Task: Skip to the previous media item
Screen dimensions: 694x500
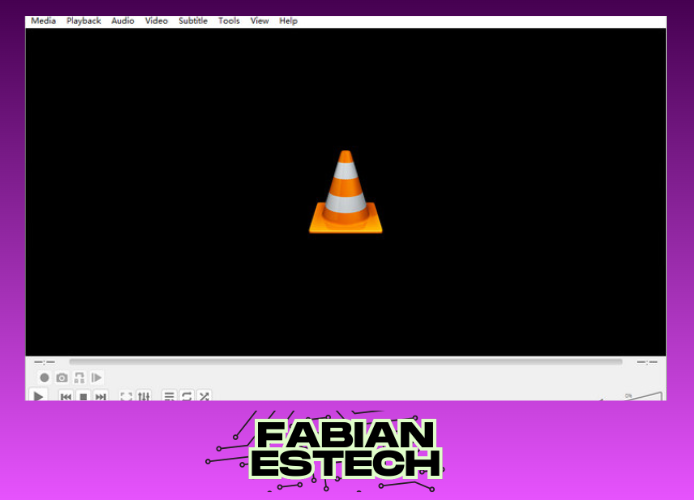Action: (x=66, y=396)
